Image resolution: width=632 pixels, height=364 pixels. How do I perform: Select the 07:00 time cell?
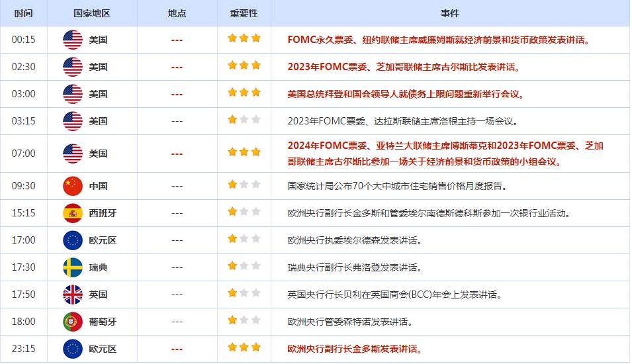click(23, 154)
